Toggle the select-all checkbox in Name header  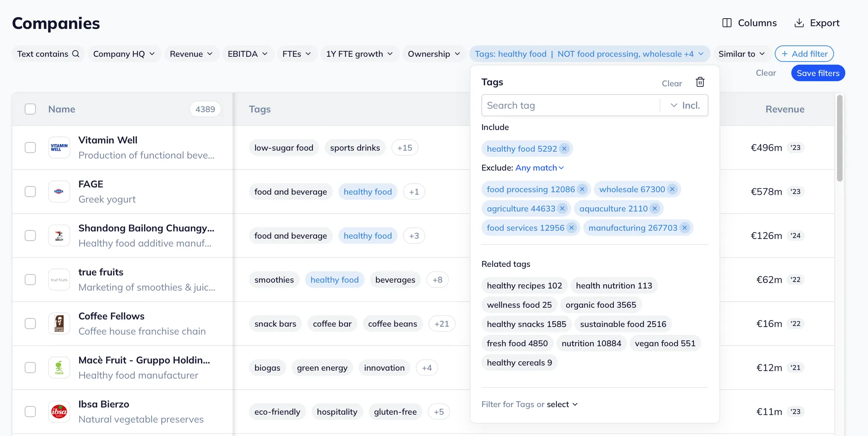pyautogui.click(x=30, y=109)
